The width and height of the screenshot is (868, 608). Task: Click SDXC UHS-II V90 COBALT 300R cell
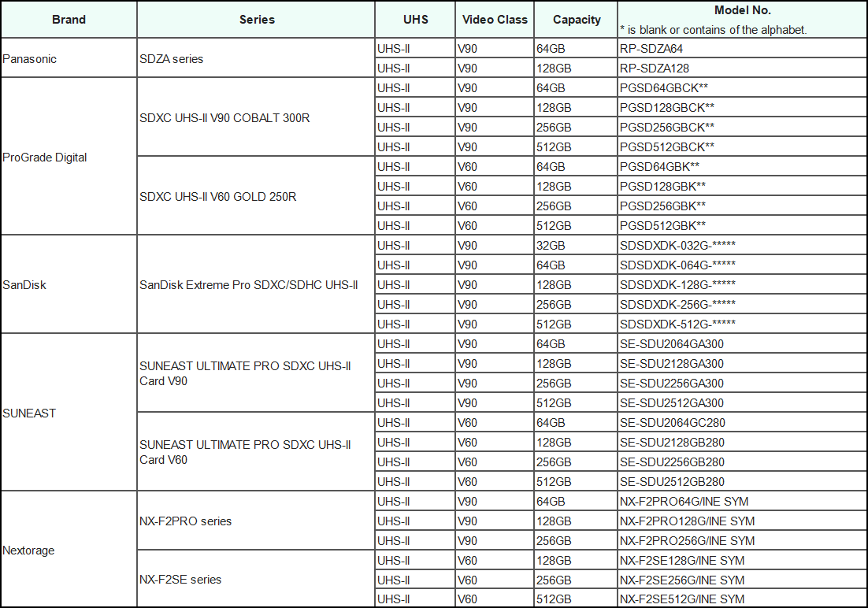(256, 117)
